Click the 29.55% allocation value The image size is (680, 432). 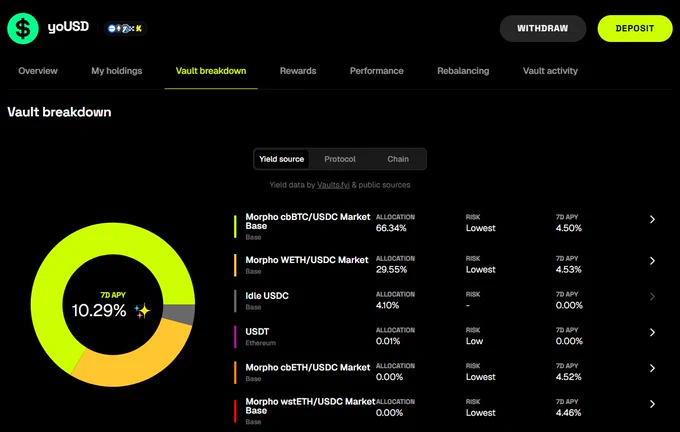click(x=391, y=269)
